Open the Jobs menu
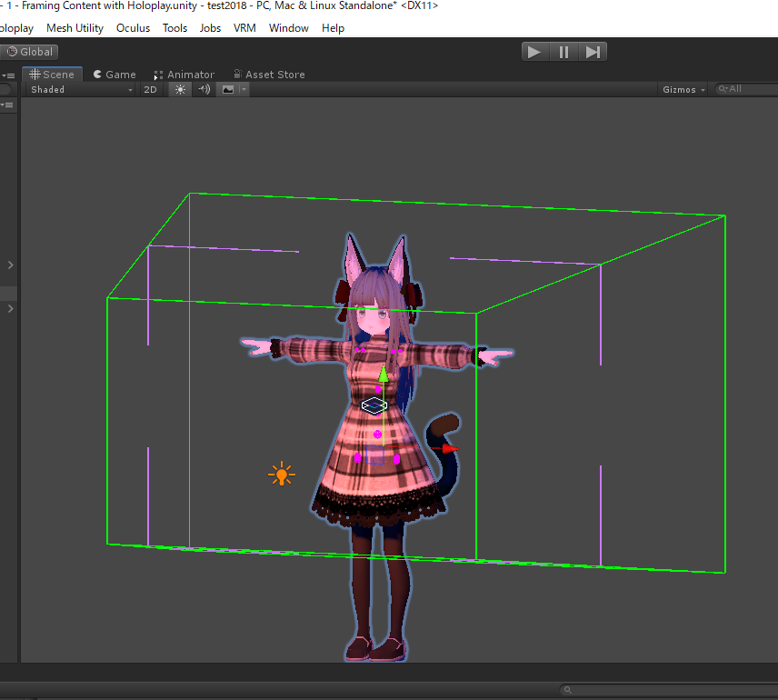This screenshot has width=778, height=700. (x=210, y=28)
